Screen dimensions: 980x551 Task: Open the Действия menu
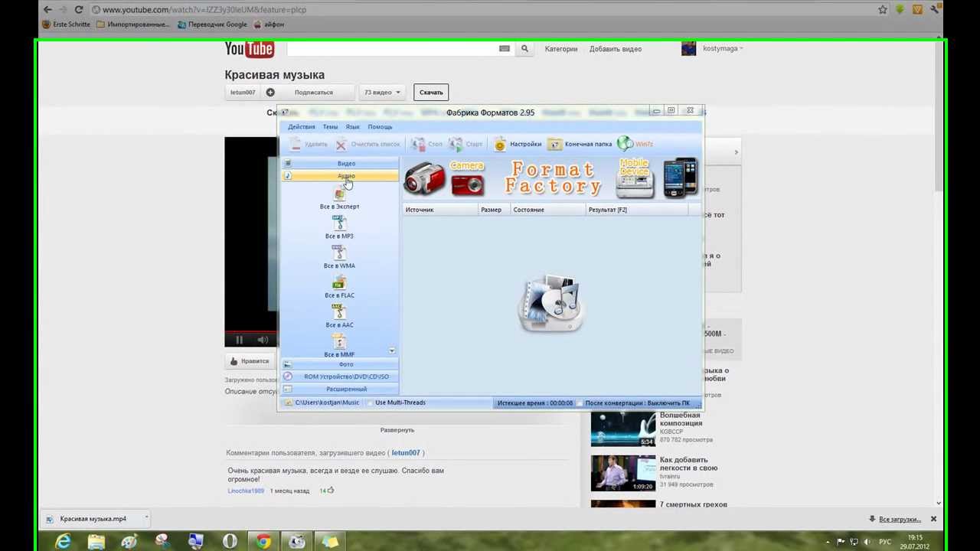click(302, 127)
